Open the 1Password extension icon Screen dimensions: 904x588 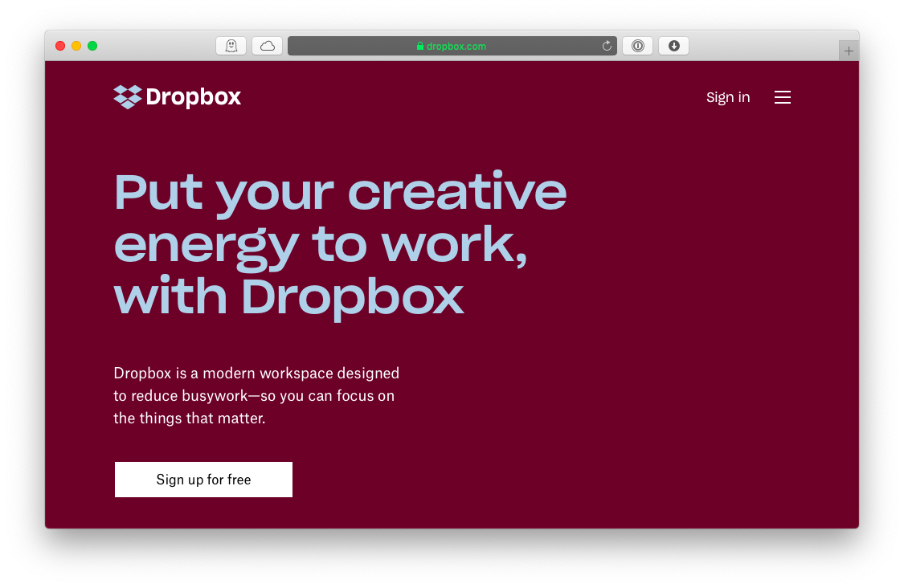638,46
